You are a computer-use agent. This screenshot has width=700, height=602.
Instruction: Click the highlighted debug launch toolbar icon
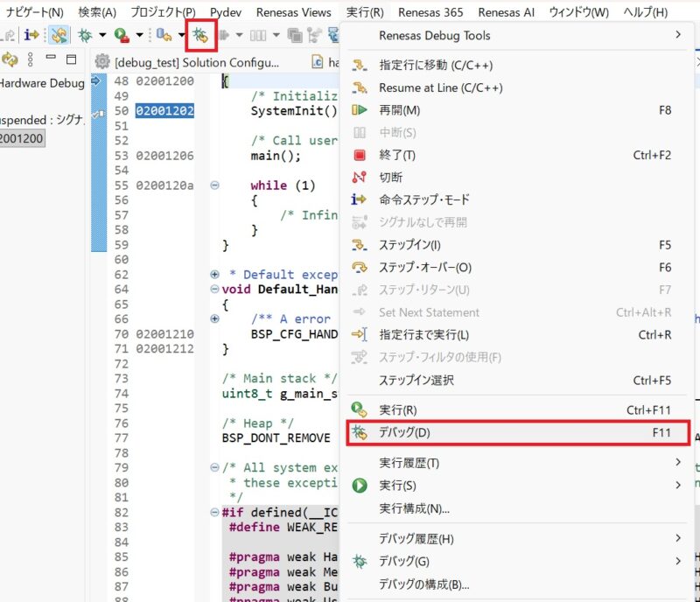[x=200, y=35]
